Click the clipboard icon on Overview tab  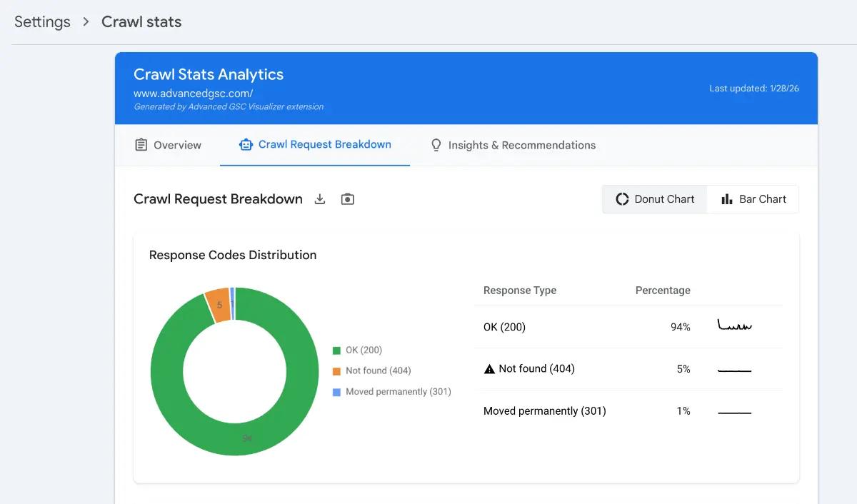pos(141,145)
